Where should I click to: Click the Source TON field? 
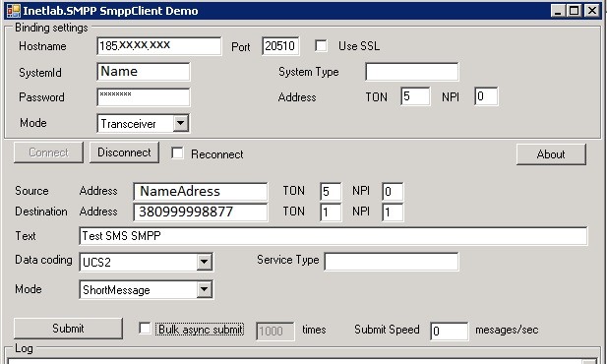pos(331,191)
